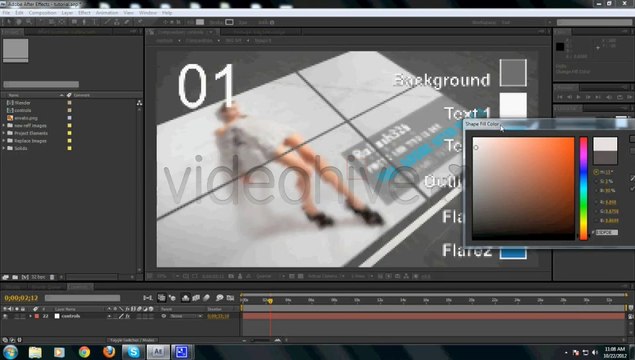Open the Composition menu

click(x=42, y=13)
